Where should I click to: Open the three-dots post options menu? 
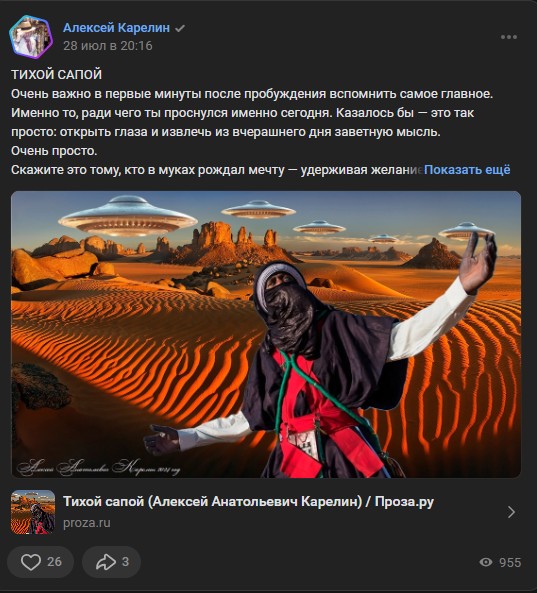(509, 37)
